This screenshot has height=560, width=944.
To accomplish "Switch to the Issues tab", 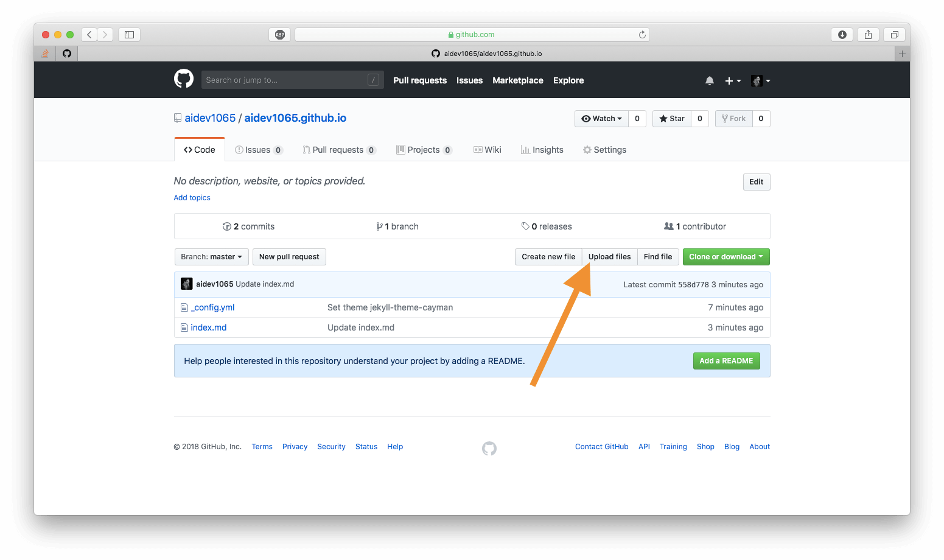I will 258,150.
